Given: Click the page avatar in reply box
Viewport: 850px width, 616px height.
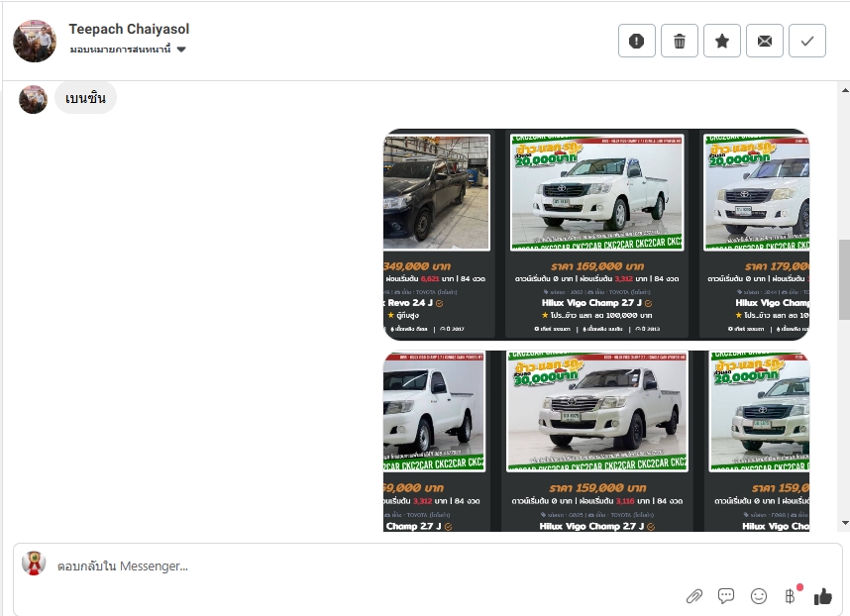Looking at the screenshot, I should pos(35,564).
